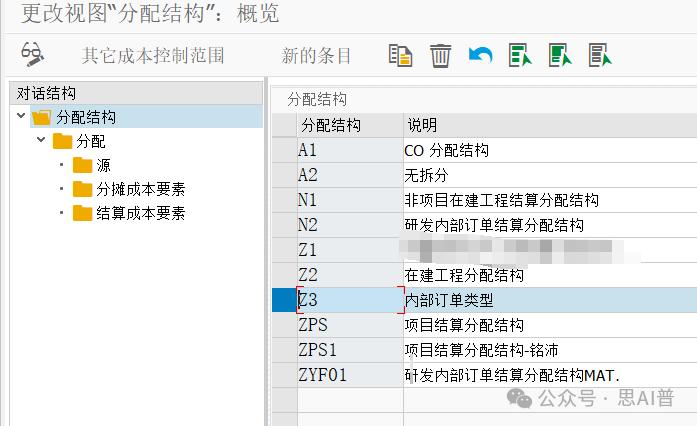
Task: Open the 分摊成本要素 folder icon
Action: coord(82,189)
